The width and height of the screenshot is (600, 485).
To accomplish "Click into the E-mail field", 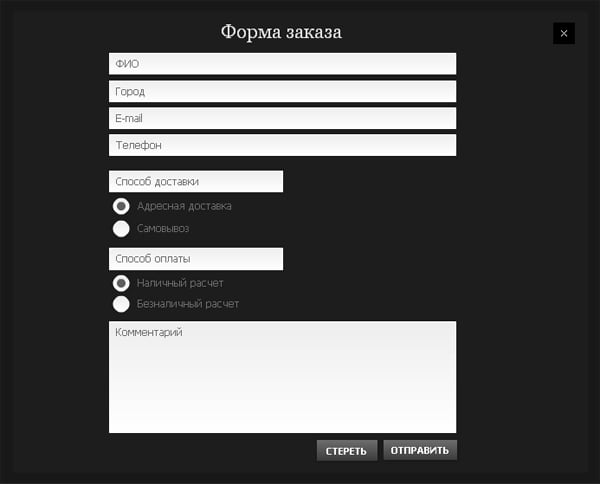I will tap(282, 118).
